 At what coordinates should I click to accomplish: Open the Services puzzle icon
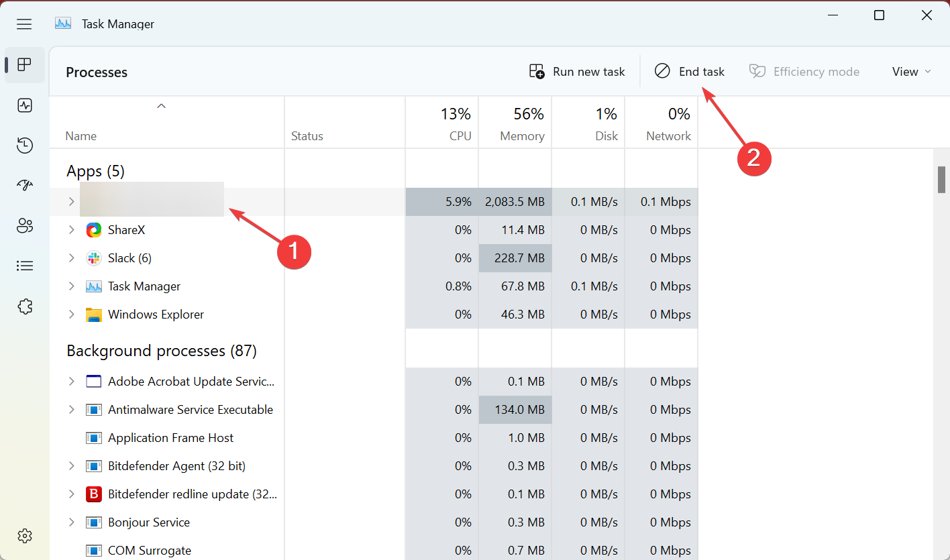pyautogui.click(x=25, y=306)
